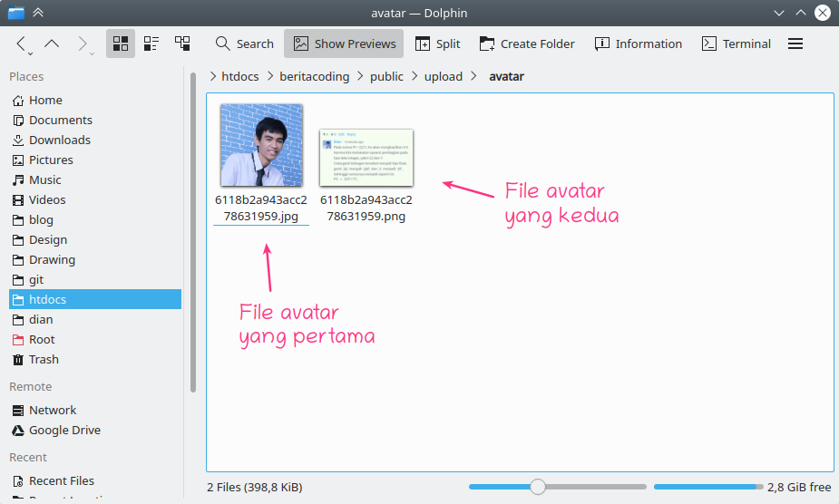Split the view with Split button
Viewport: 839px width, 504px height.
click(438, 44)
